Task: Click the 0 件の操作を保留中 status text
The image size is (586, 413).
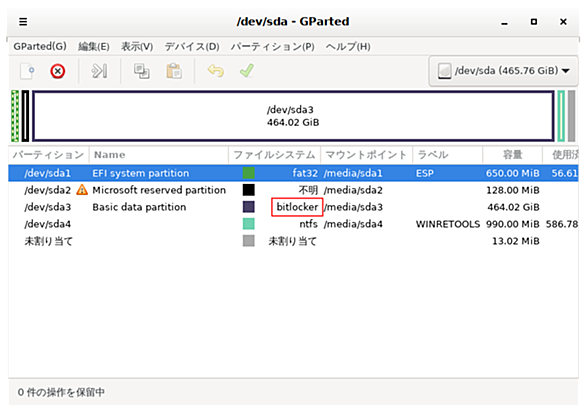Action: coord(61,392)
